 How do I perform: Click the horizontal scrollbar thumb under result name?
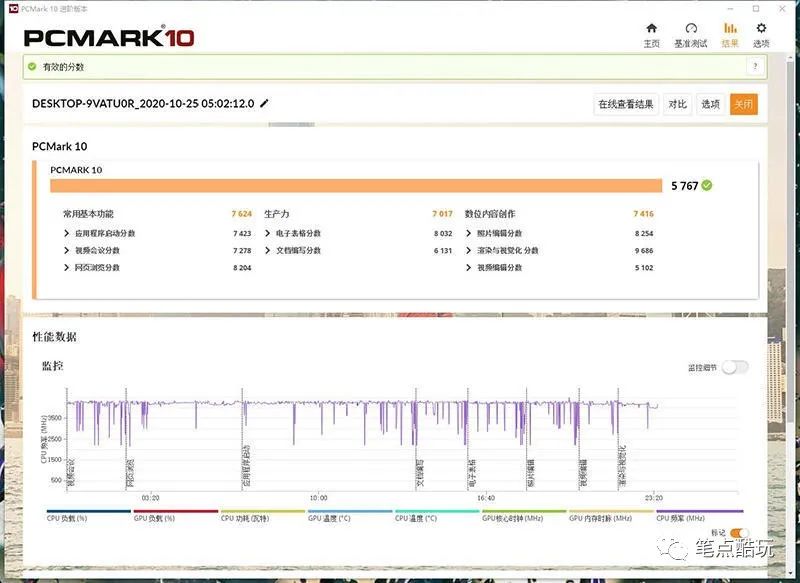pyautogui.click(x=291, y=124)
